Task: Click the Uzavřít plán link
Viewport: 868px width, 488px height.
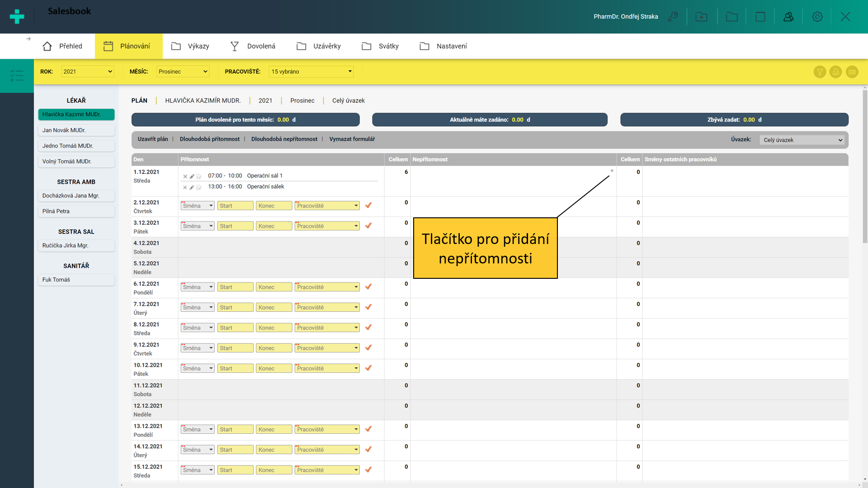Action: pyautogui.click(x=152, y=139)
